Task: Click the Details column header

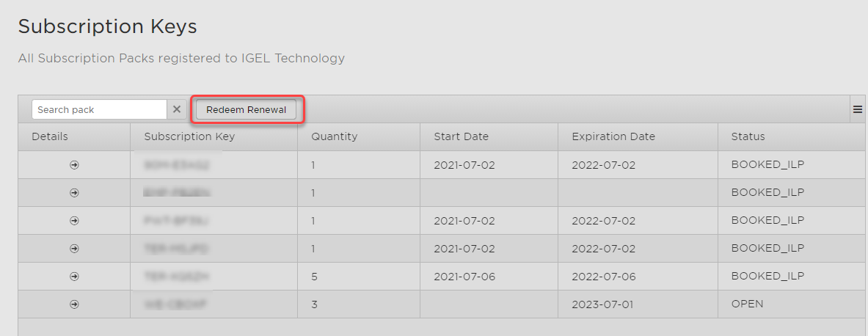Action: (50, 136)
